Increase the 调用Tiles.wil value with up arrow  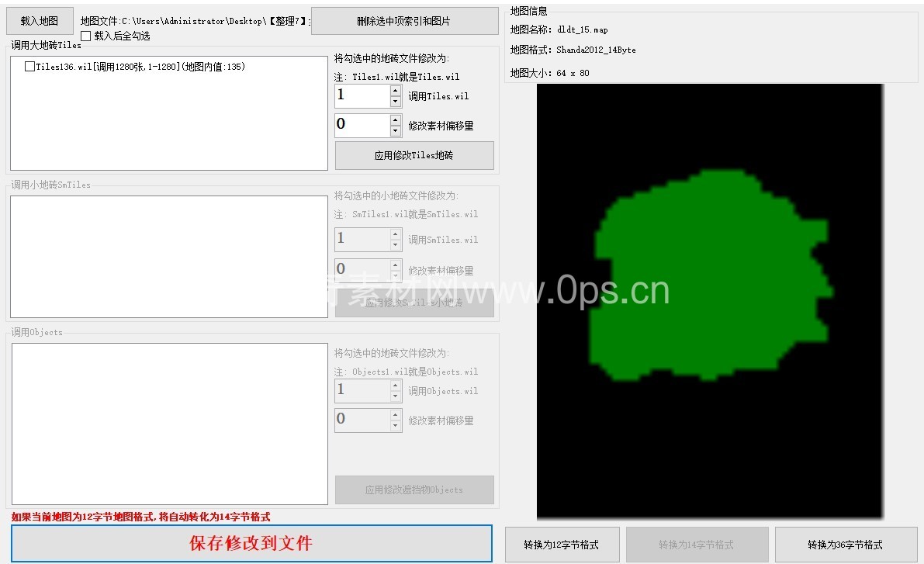point(396,91)
